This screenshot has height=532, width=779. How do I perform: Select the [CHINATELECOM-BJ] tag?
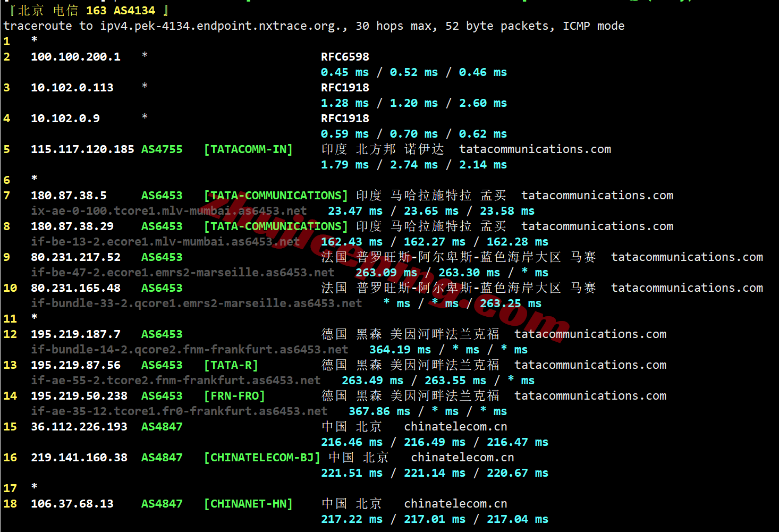click(262, 458)
